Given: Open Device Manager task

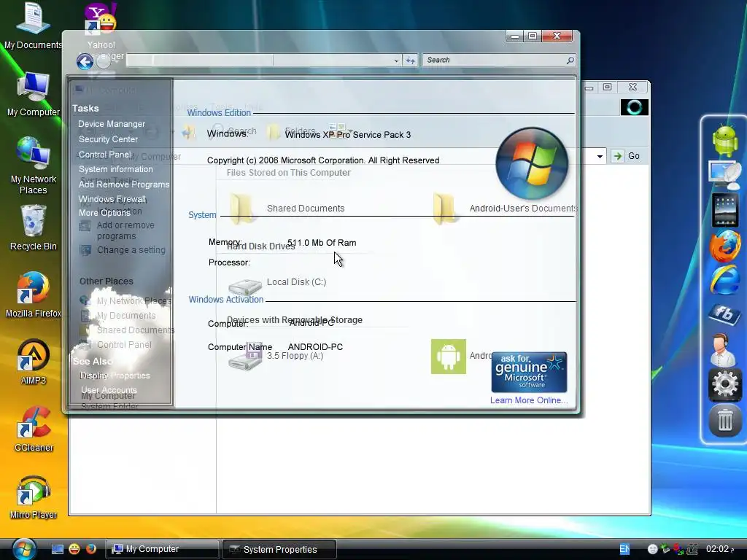Looking at the screenshot, I should 112,124.
